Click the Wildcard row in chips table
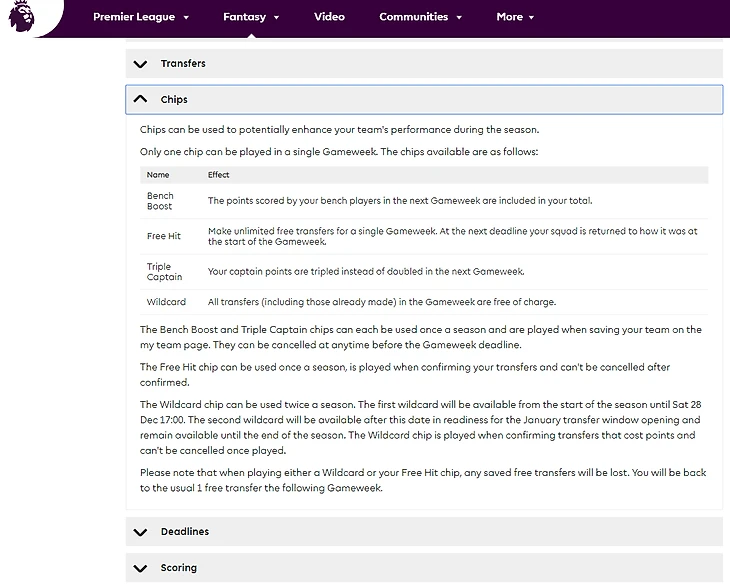The width and height of the screenshot is (730, 586). click(x=425, y=302)
